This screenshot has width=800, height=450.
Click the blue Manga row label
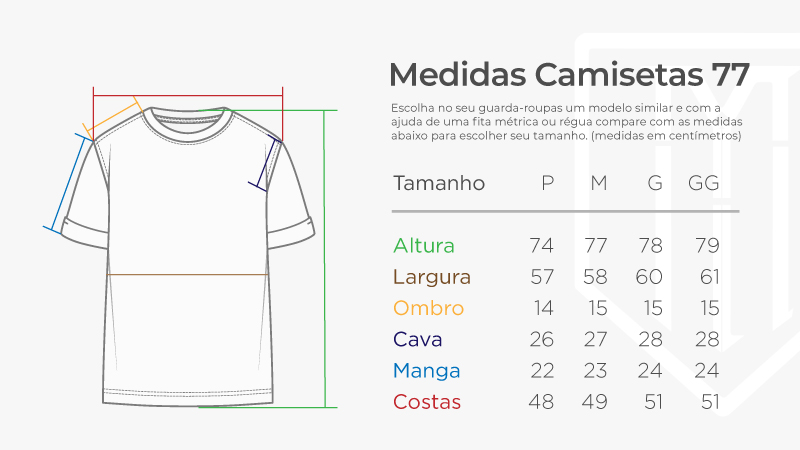[427, 371]
